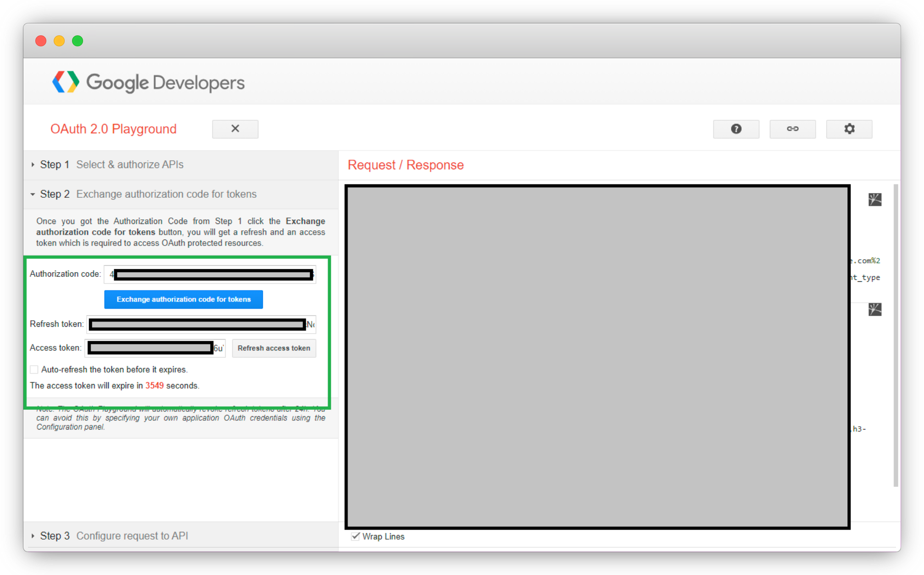Expand Step 1 Select & authorize APIs
The height and width of the screenshot is (575, 924).
click(181, 165)
